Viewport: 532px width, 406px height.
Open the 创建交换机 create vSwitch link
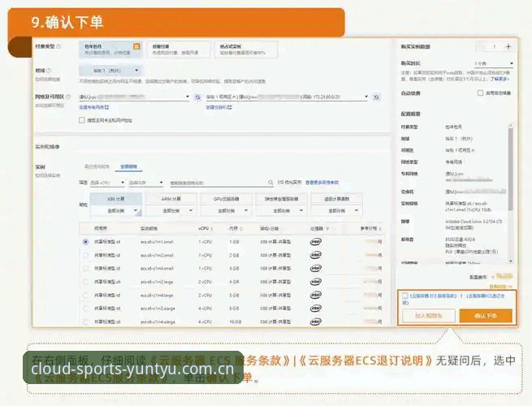[x=218, y=107]
